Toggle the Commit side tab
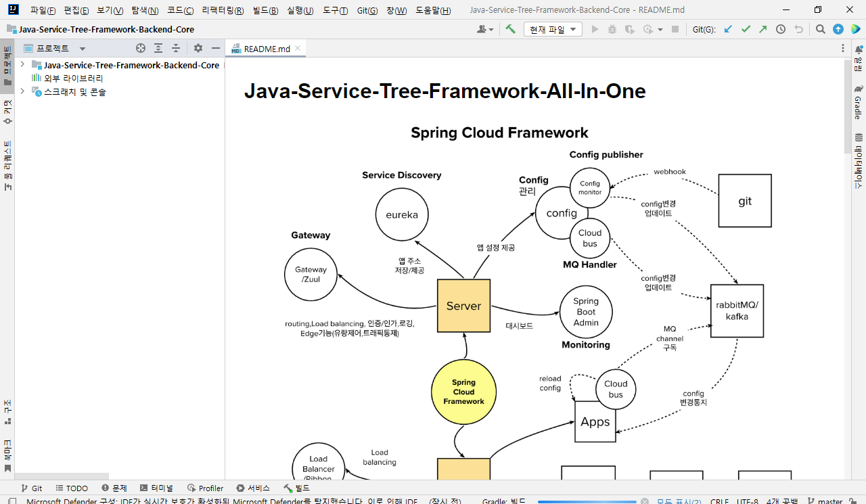The image size is (866, 504). coord(7,112)
